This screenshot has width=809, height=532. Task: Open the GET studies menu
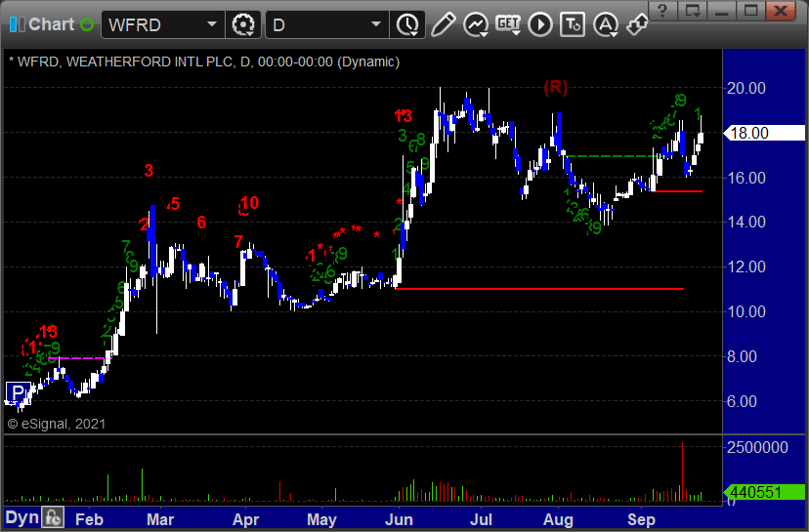coord(508,24)
